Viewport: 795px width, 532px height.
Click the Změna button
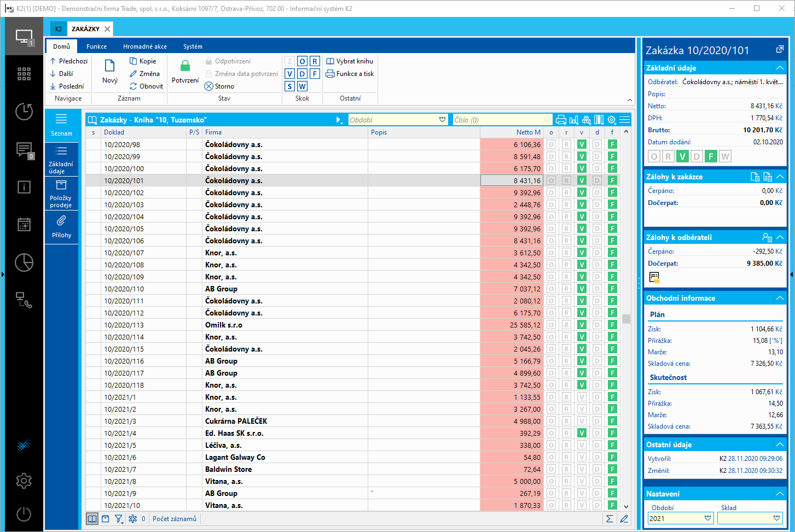pos(145,74)
